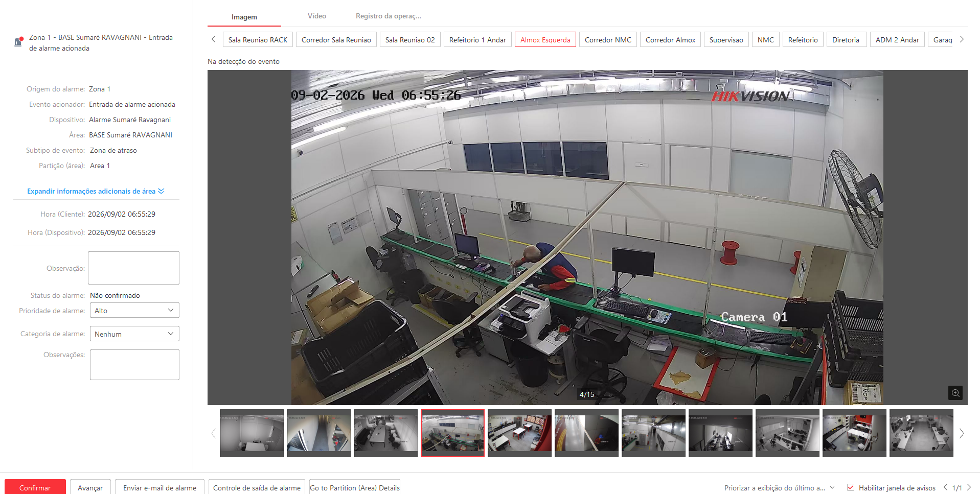This screenshot has height=494, width=980.
Task: Open the Prioridade de alarme dropdown
Action: coord(134,310)
